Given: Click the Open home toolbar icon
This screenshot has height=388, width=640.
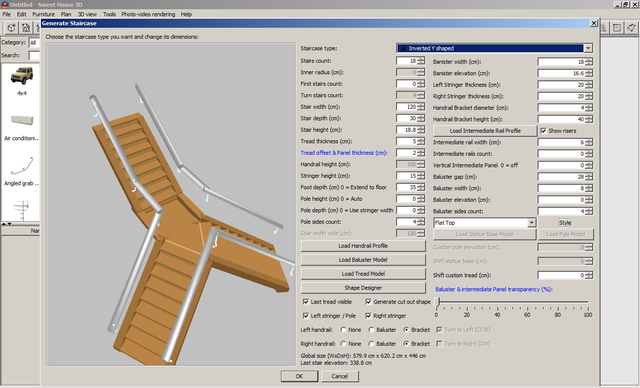Looking at the screenshot, I should coord(26,28).
